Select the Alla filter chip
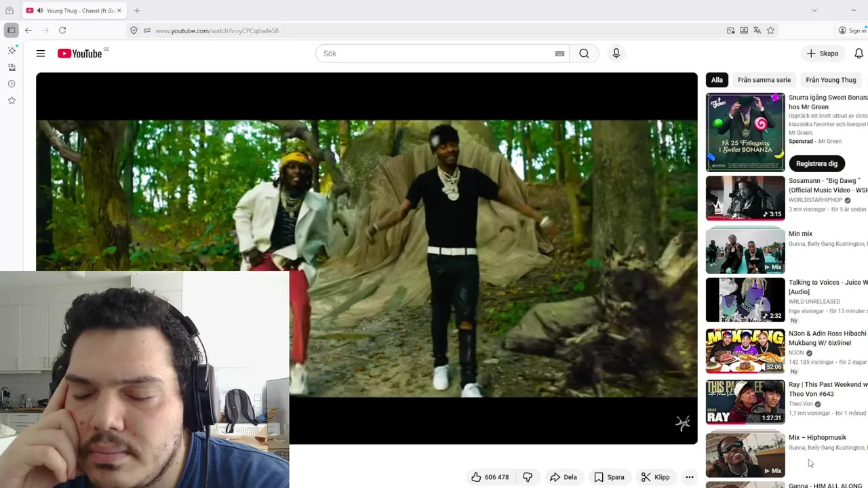The height and width of the screenshot is (488, 868). point(717,80)
